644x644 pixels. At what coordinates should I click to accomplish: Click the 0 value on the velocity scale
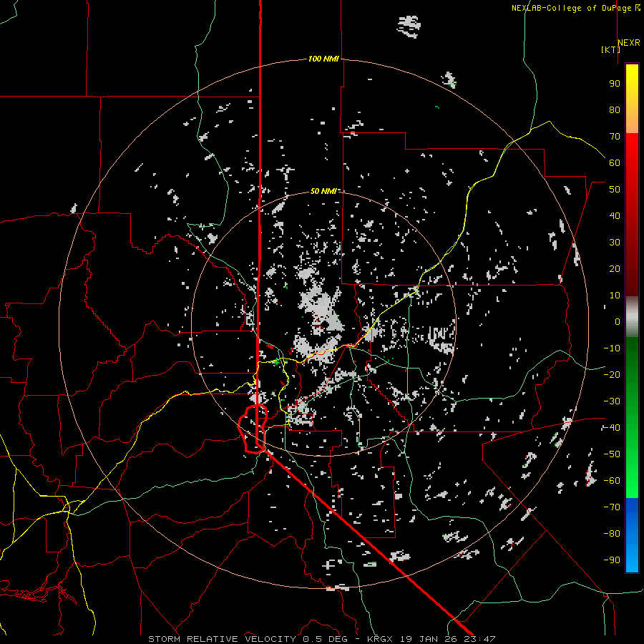click(618, 322)
